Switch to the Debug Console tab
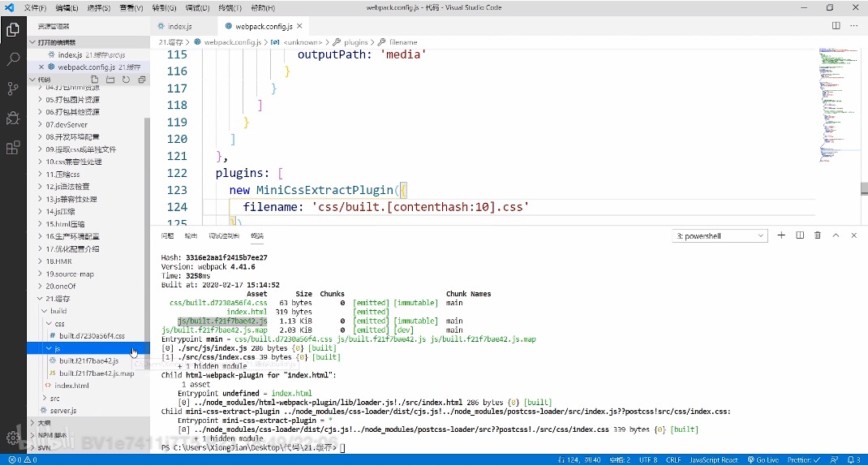The image size is (868, 466). click(224, 235)
